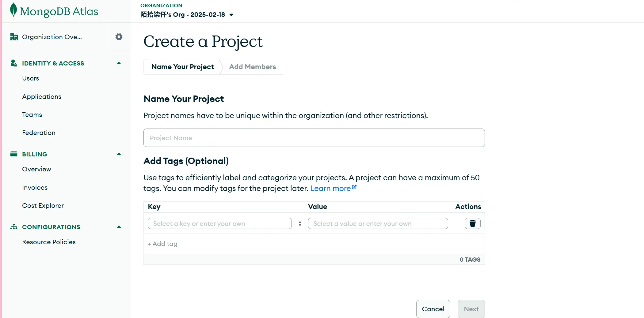Click the Identity & Access person icon
The height and width of the screenshot is (318, 644).
(x=13, y=63)
